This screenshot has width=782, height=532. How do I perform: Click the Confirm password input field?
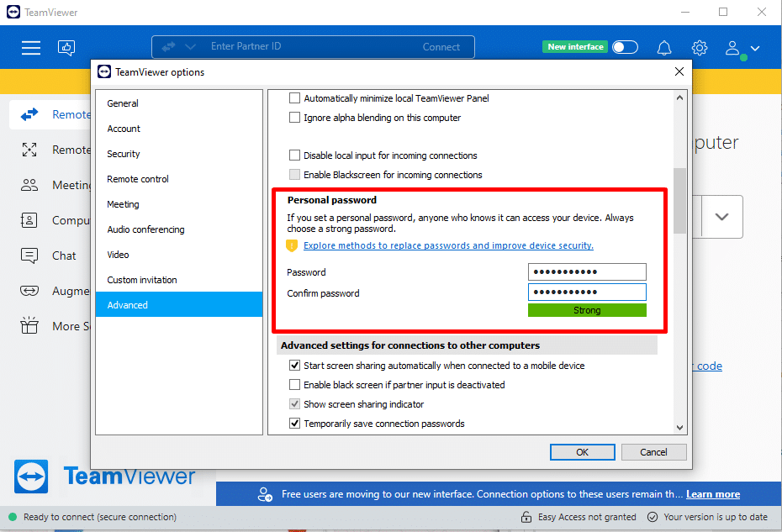[x=587, y=292]
